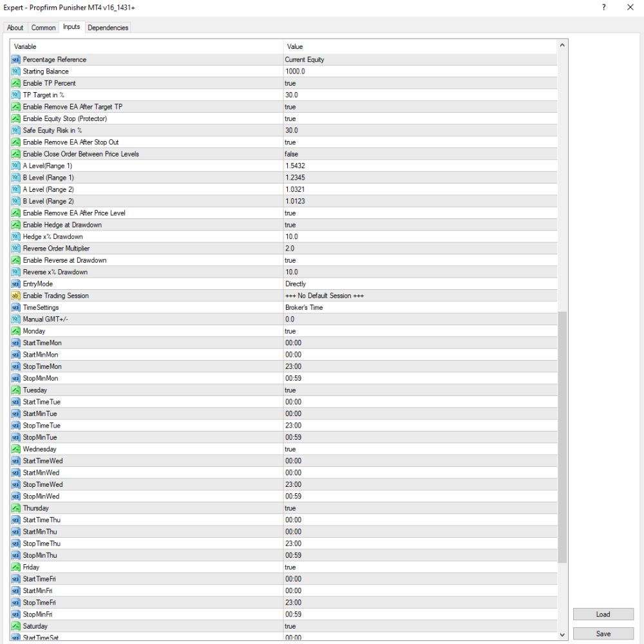Select the Hedge x% Drawdown icon
The image size is (644, 644).
pos(15,237)
